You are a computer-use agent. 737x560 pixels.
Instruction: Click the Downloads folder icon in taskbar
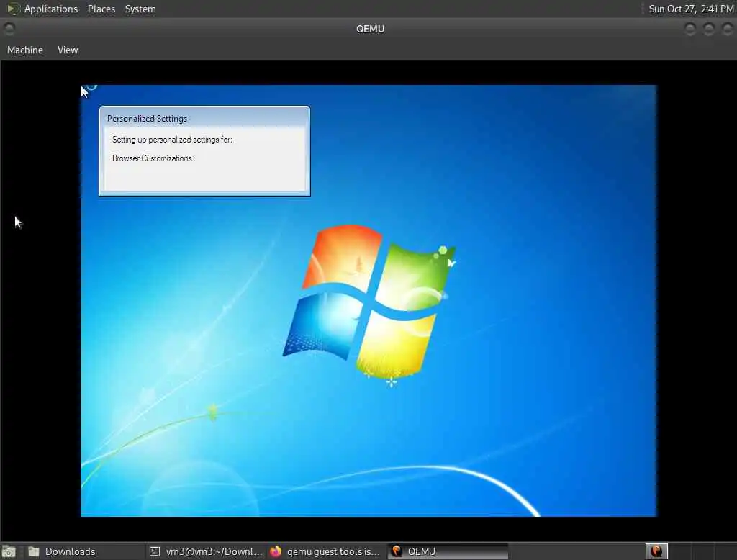tap(33, 551)
